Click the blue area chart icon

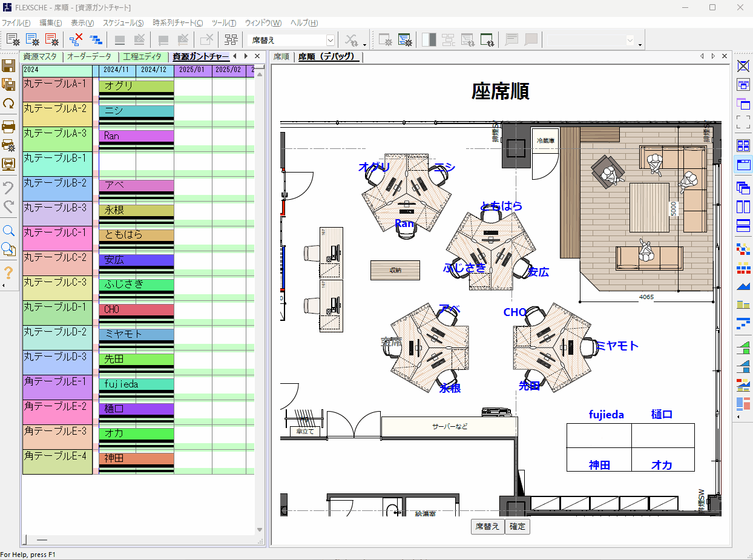pyautogui.click(x=743, y=286)
